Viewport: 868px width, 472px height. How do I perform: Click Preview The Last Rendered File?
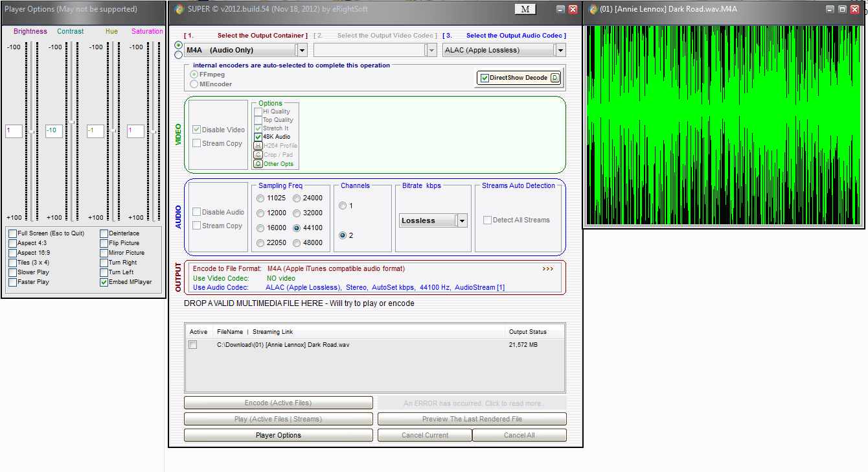click(472, 419)
